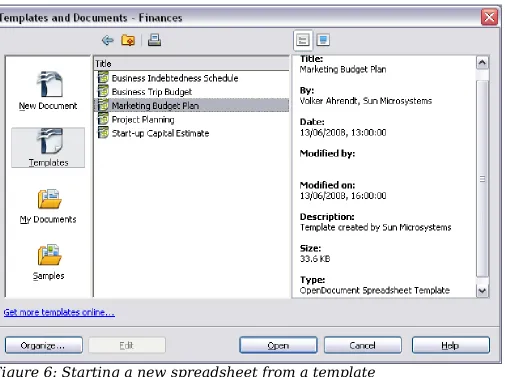Viewport: 505px width, 377px height.
Task: Select New Document in left pane
Action: click(48, 91)
